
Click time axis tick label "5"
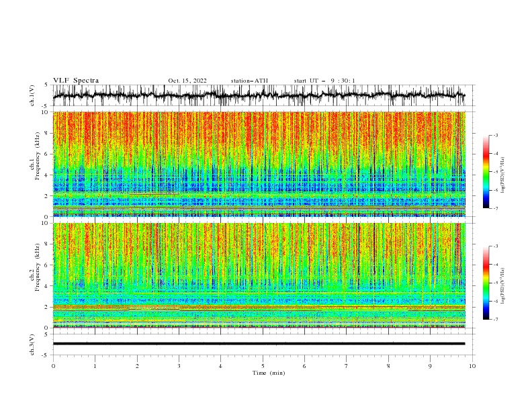tap(263, 366)
